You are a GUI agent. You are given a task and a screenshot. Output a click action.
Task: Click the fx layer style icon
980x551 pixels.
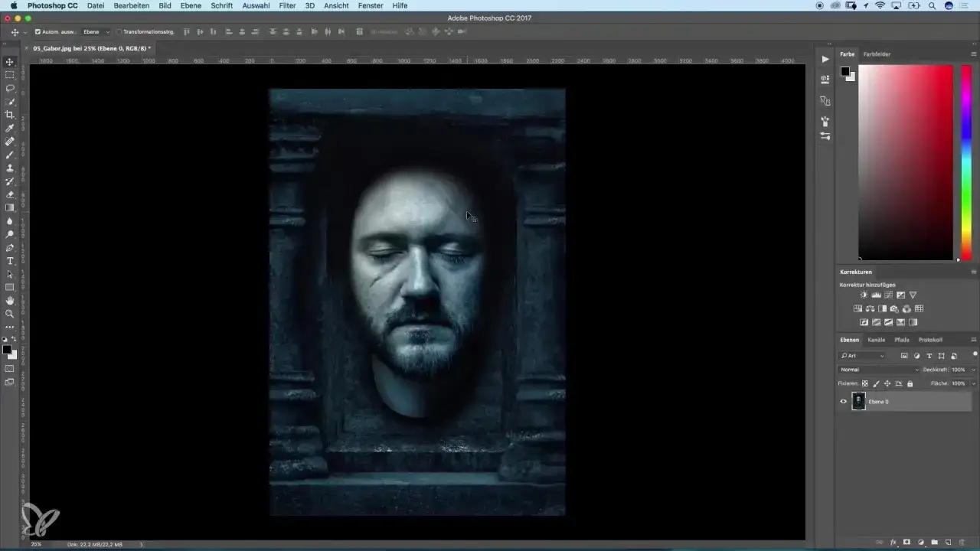click(x=893, y=542)
